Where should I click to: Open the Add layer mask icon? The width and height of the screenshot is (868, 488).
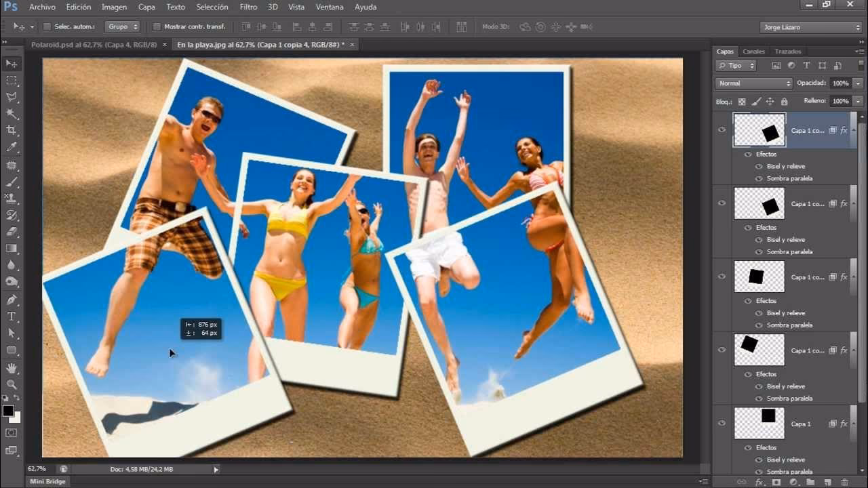click(x=776, y=481)
